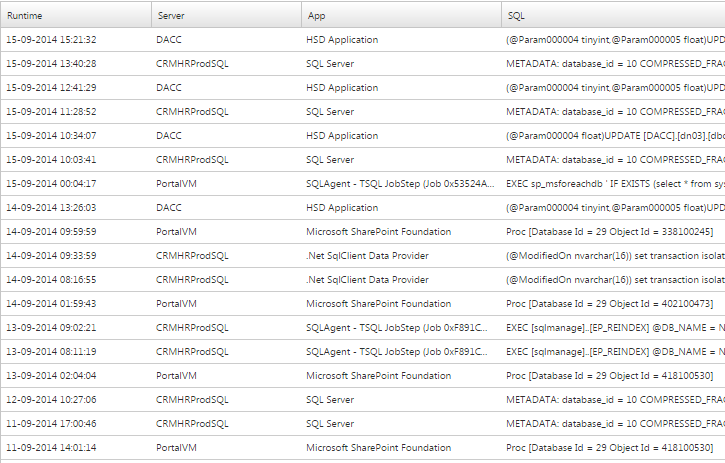
Task: Select the row with runtime 14-09-2014 08:16:55
Action: [362, 280]
